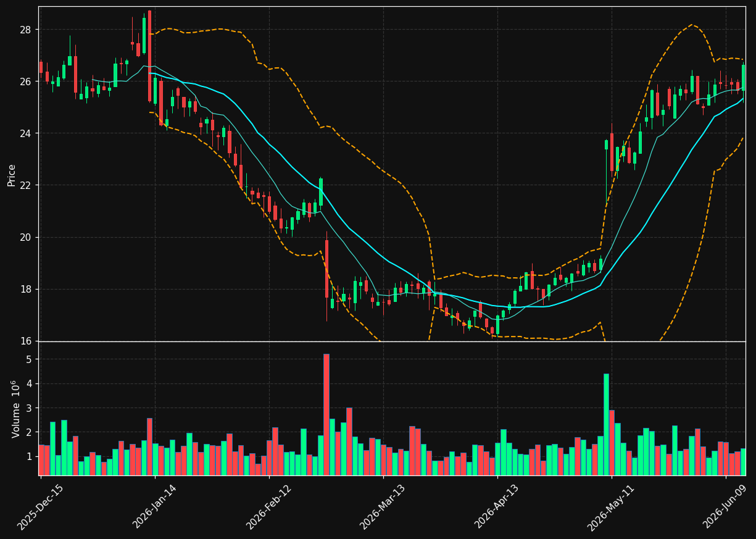Click the 2026-Jun-09 date label
The height and width of the screenshot is (539, 756).
pyautogui.click(x=726, y=507)
